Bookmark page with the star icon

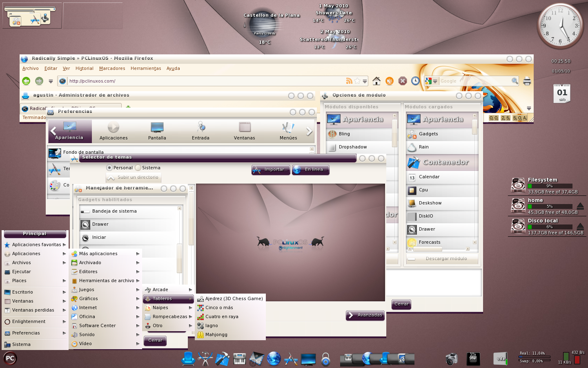click(x=357, y=81)
